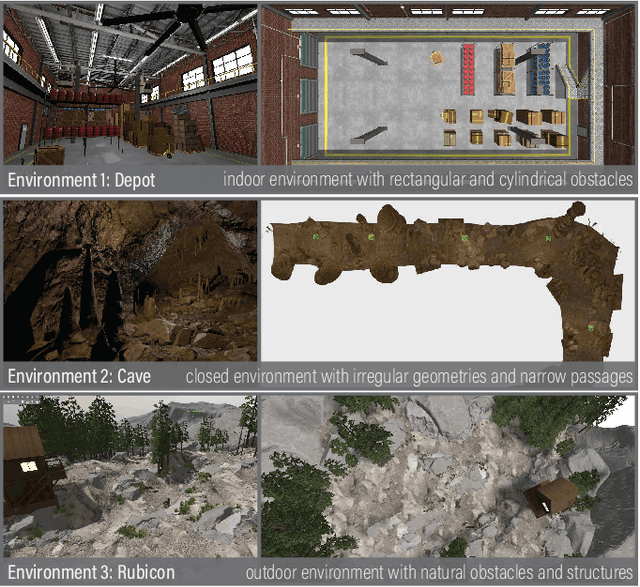Click the 'Environment 2: Cave' label

coord(79,376)
